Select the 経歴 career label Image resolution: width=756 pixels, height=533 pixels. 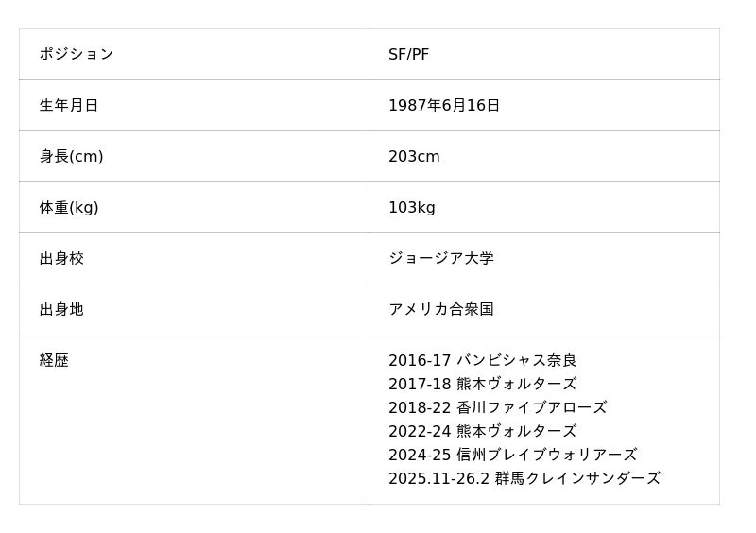(54, 361)
